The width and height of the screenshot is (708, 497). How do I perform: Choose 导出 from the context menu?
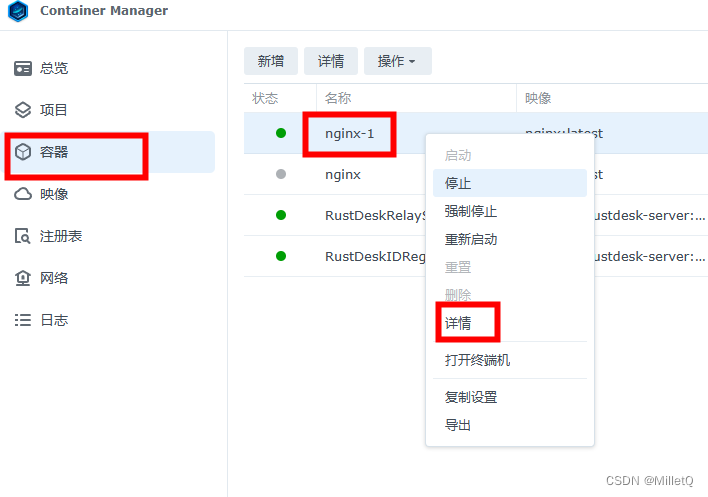point(510,425)
